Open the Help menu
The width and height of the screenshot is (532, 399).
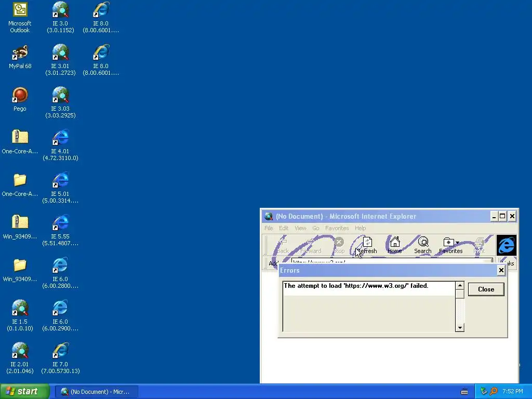click(361, 228)
